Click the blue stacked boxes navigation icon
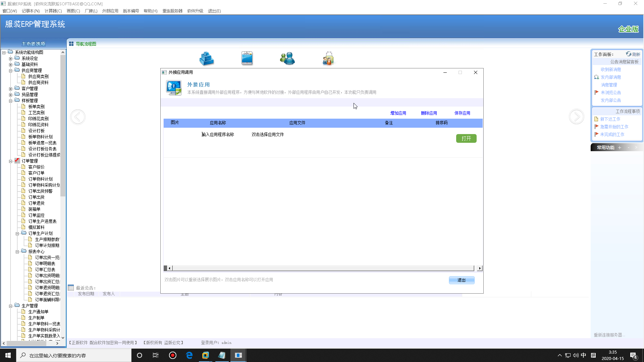644x362 pixels. (x=206, y=59)
